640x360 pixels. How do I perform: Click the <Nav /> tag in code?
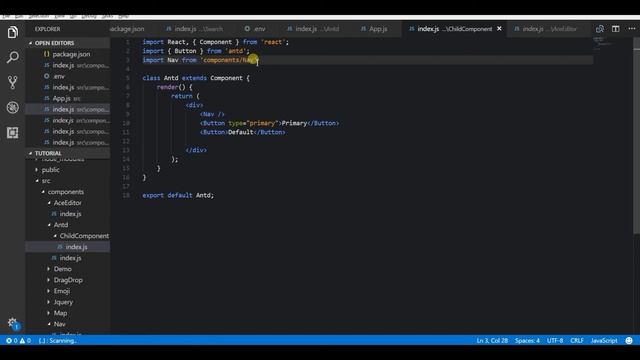click(x=212, y=114)
